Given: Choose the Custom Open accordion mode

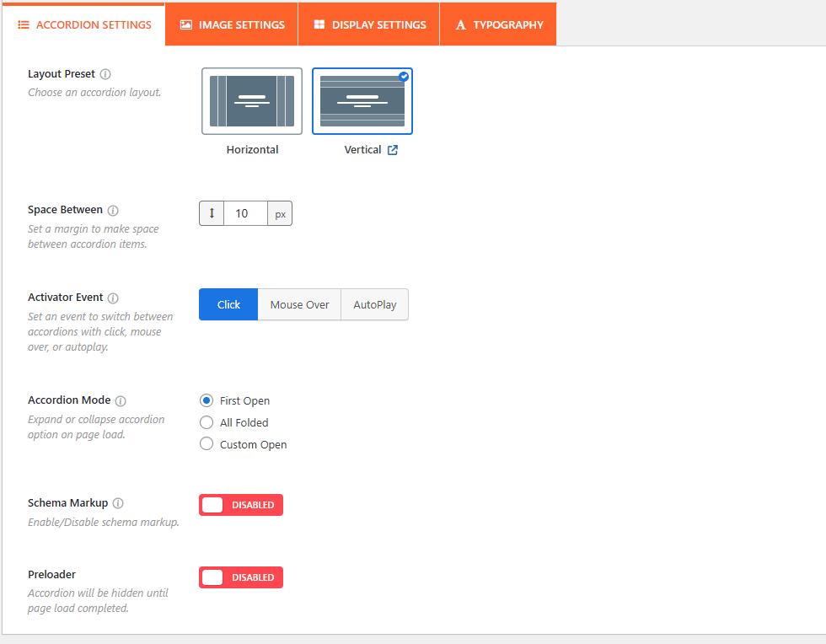Looking at the screenshot, I should click(x=206, y=444).
